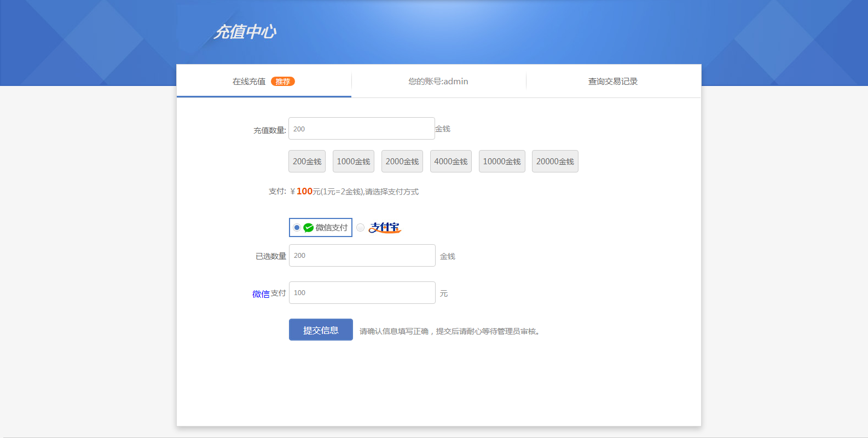Image resolution: width=868 pixels, height=438 pixels.
Task: Open the 查询交易记录 tab
Action: click(613, 82)
